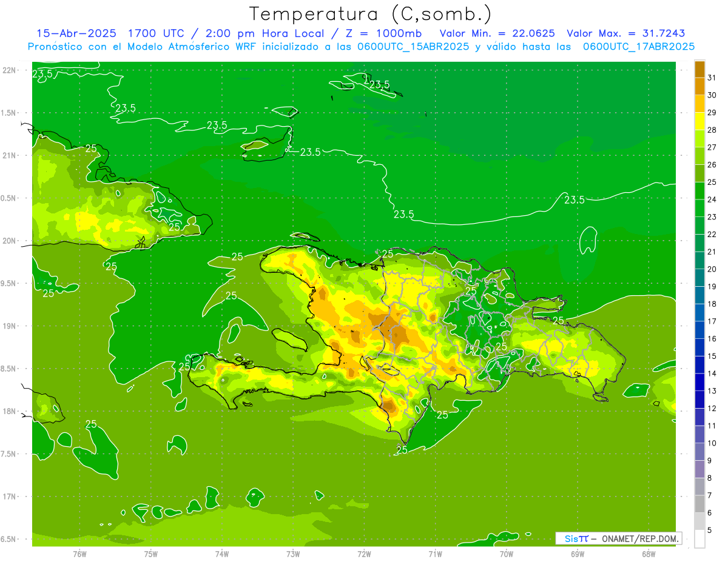Click the "75W" longitude label

tap(150, 554)
